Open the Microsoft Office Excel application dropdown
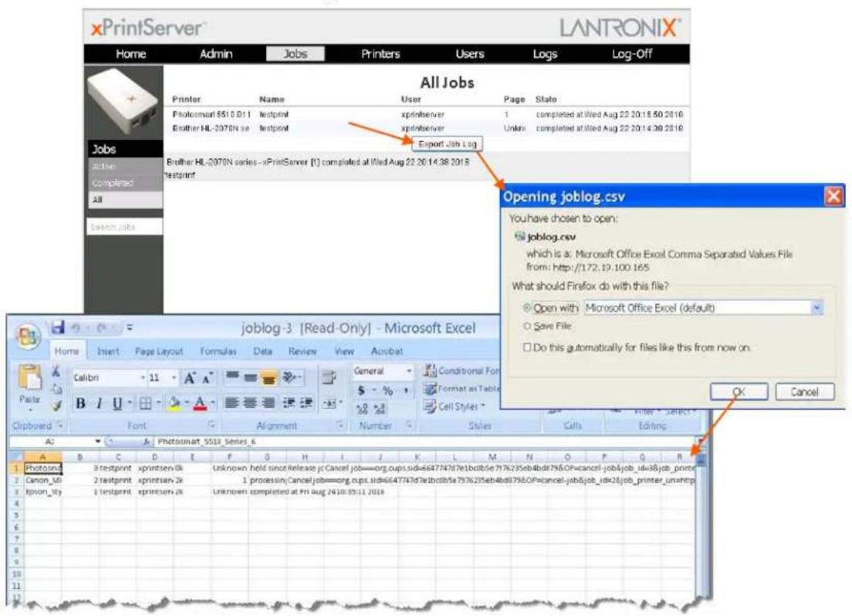The image size is (852, 616). (816, 308)
